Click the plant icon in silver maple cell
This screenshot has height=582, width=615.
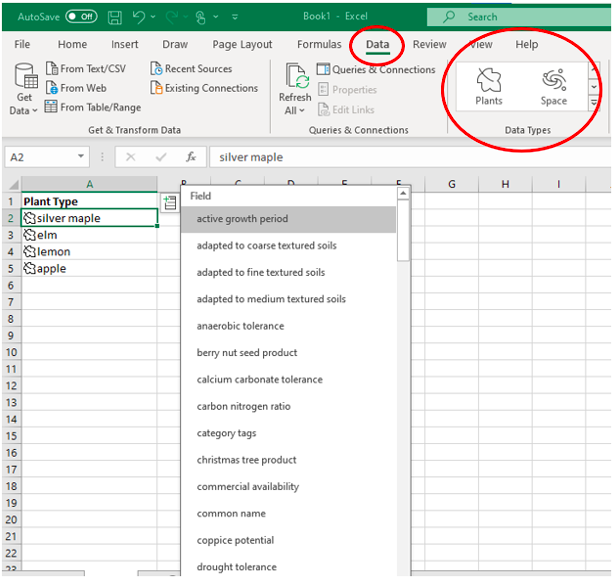[x=29, y=218]
